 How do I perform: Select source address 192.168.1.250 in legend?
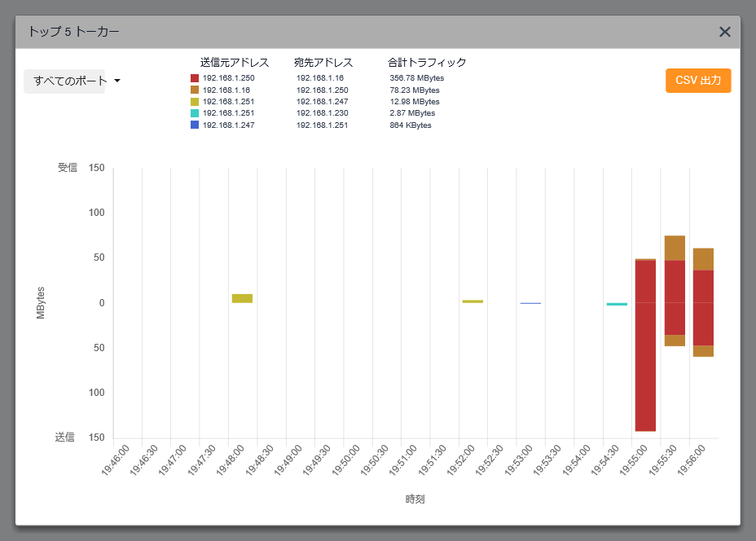click(x=229, y=78)
